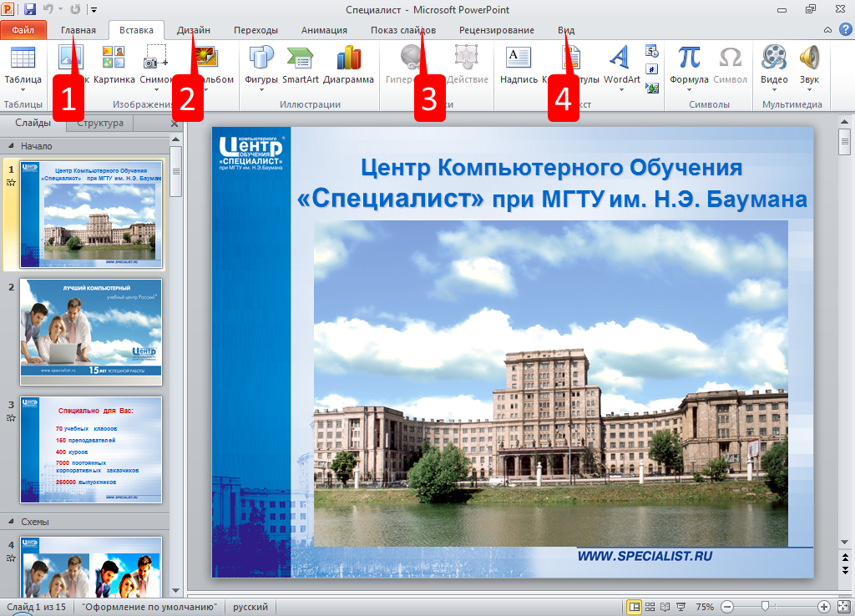Open the Файл backstage menu

[23, 30]
